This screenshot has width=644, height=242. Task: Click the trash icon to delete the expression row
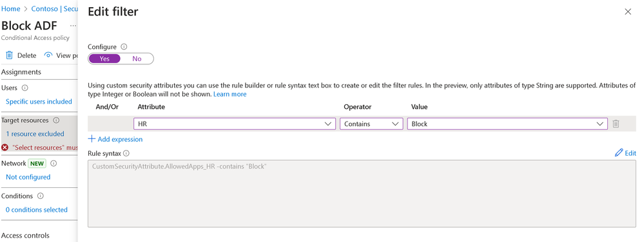click(616, 124)
